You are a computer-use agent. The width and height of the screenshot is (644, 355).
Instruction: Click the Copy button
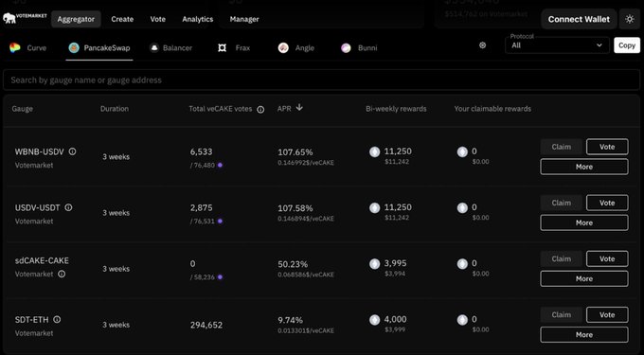coord(627,45)
